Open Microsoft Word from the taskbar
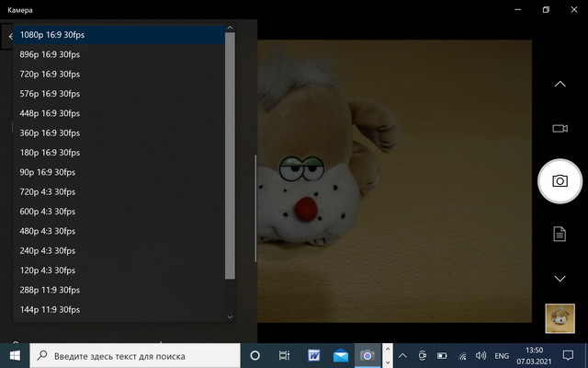Image resolution: width=588 pixels, height=368 pixels. point(313,355)
